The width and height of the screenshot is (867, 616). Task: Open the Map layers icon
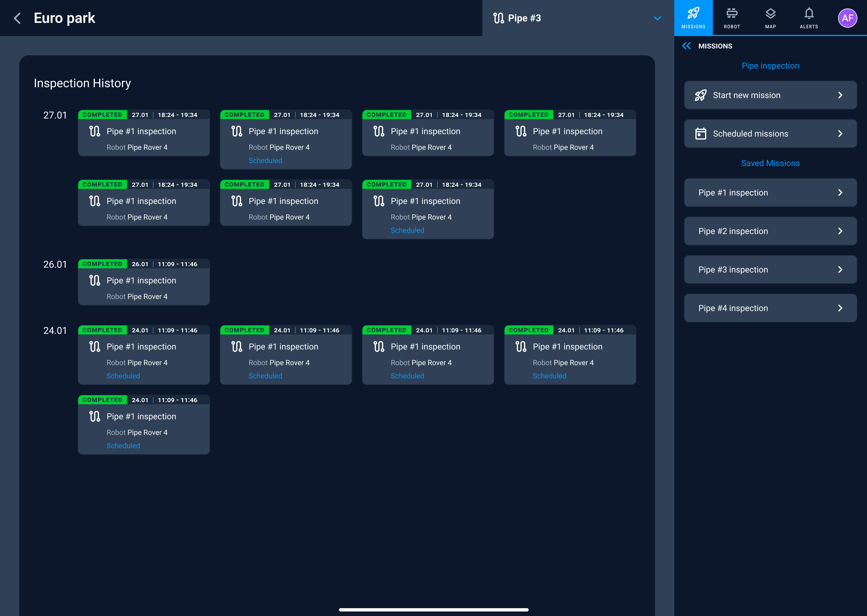pyautogui.click(x=770, y=14)
